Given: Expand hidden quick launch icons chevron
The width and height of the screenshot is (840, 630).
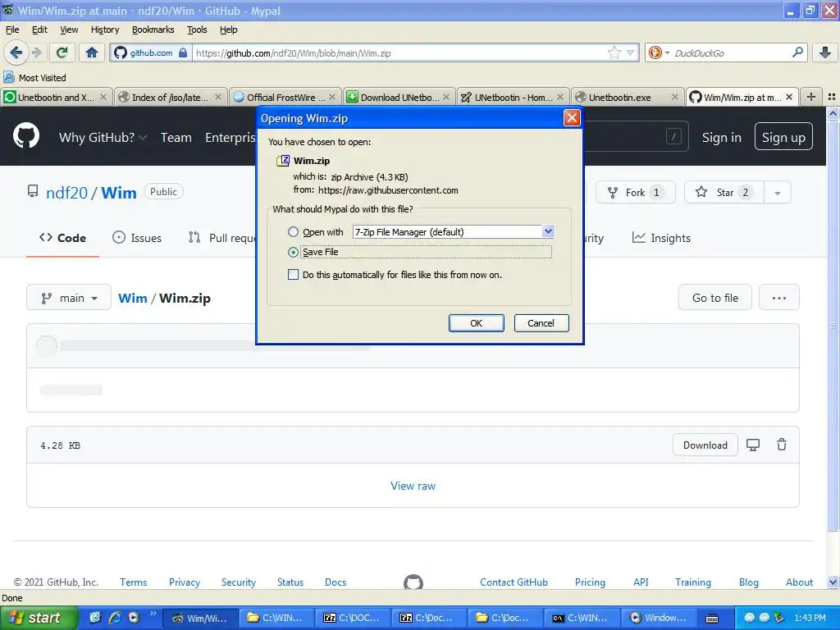Looking at the screenshot, I should point(153,614).
